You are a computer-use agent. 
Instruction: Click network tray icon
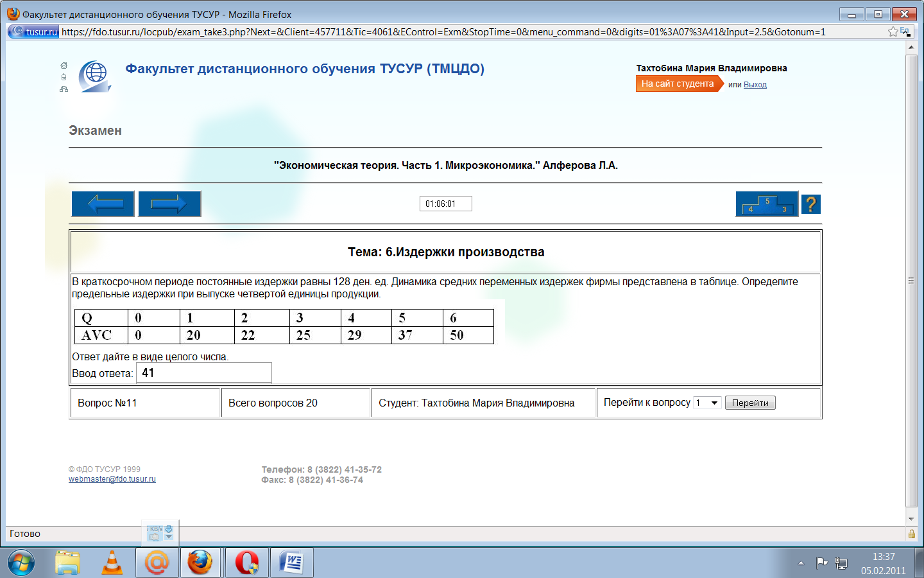[x=841, y=563]
